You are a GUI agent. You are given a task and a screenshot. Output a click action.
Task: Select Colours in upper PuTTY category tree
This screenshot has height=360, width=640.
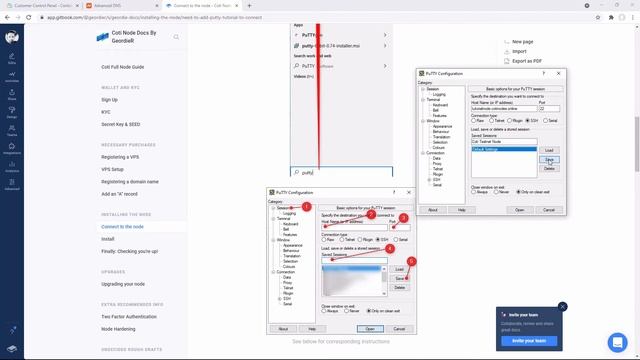coord(438,148)
